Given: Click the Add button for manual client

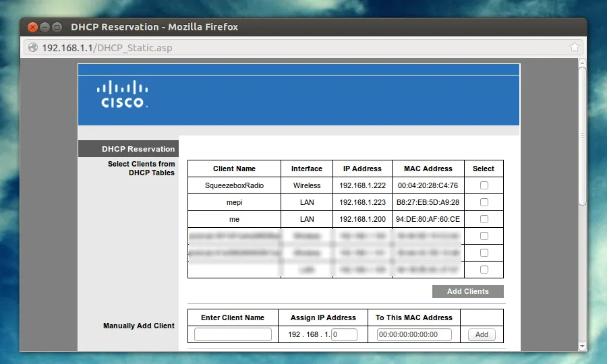Looking at the screenshot, I should pyautogui.click(x=482, y=334).
